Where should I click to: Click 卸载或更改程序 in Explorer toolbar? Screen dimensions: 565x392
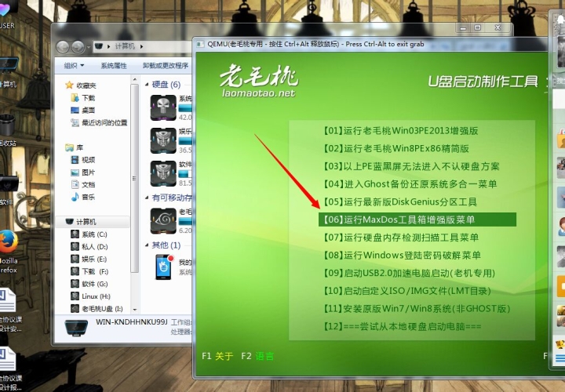tap(166, 66)
